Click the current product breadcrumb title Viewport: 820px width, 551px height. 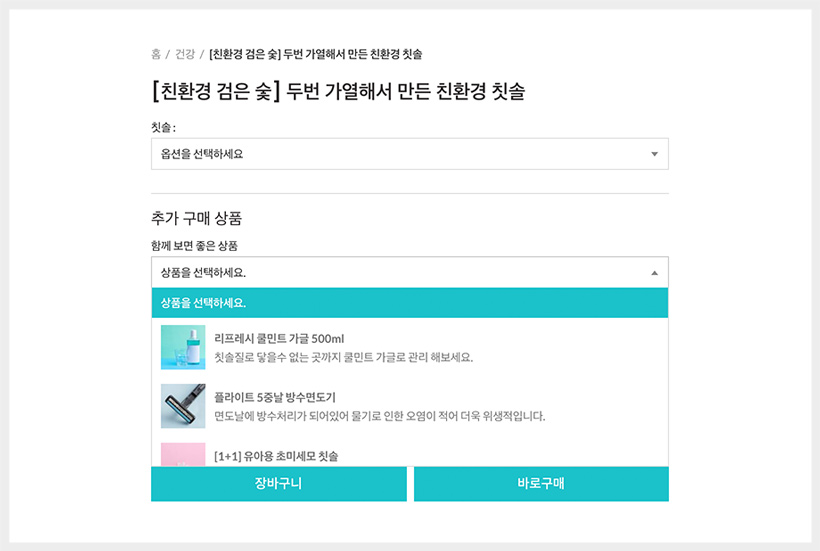315,54
